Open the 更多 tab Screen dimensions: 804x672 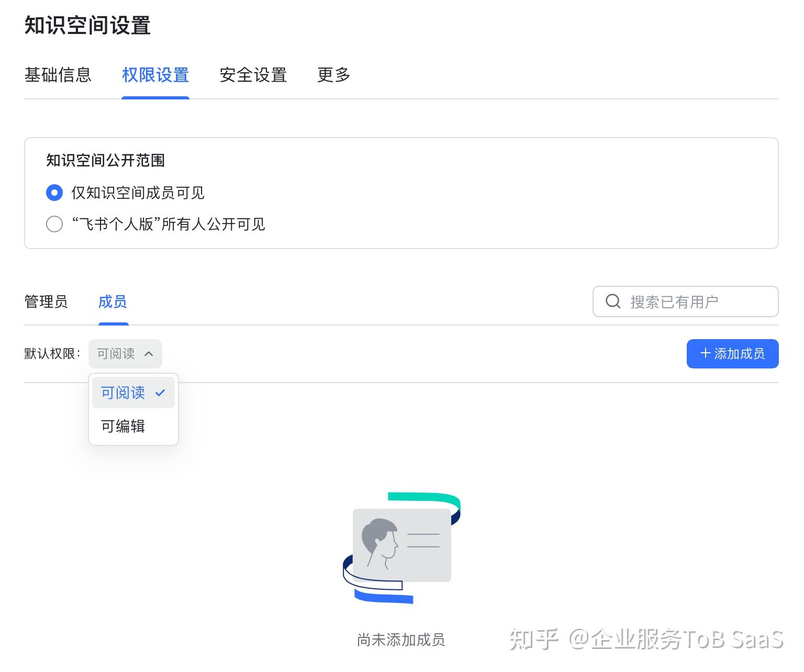click(x=333, y=75)
